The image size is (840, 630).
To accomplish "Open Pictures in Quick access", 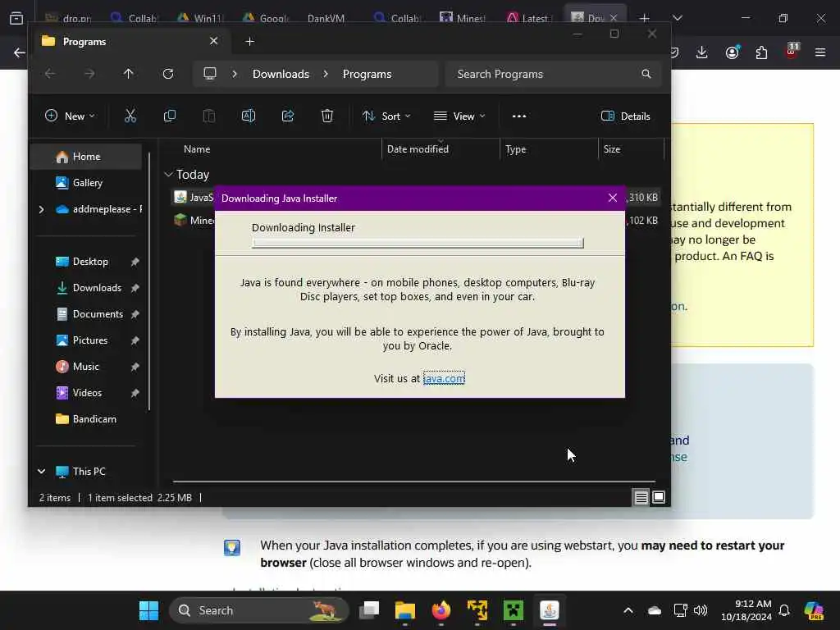I will pyautogui.click(x=90, y=340).
